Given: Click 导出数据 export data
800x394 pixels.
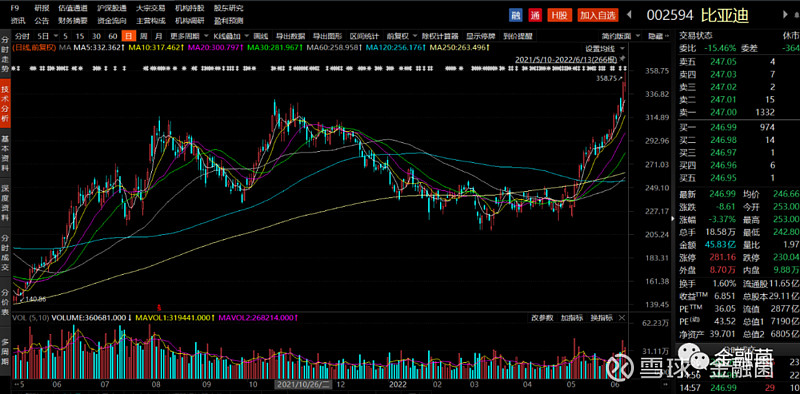Looking at the screenshot, I should coord(290,36).
